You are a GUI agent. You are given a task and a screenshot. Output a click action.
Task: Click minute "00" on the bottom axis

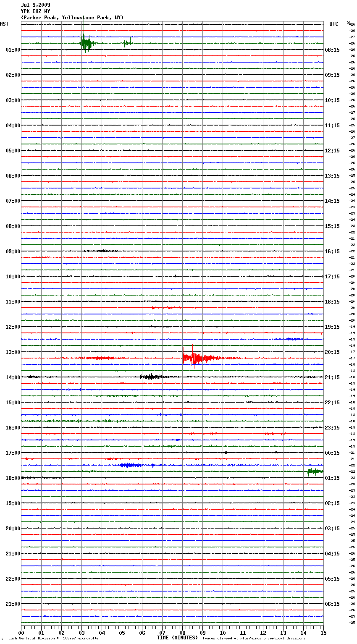(x=21, y=633)
